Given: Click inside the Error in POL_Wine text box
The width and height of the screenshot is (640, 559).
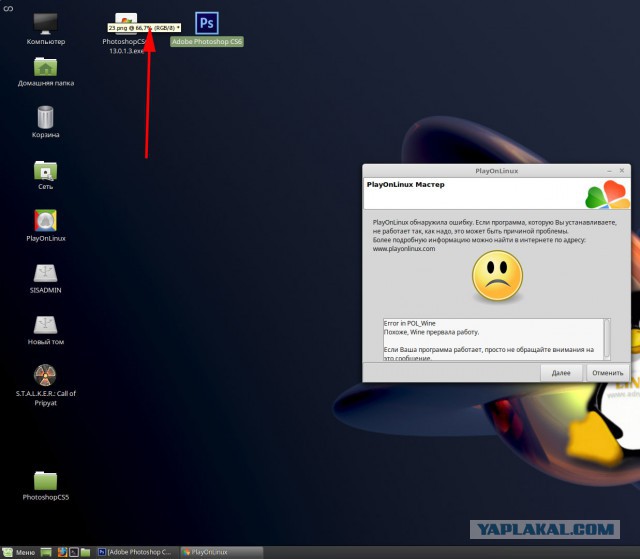Looking at the screenshot, I should pyautogui.click(x=493, y=339).
